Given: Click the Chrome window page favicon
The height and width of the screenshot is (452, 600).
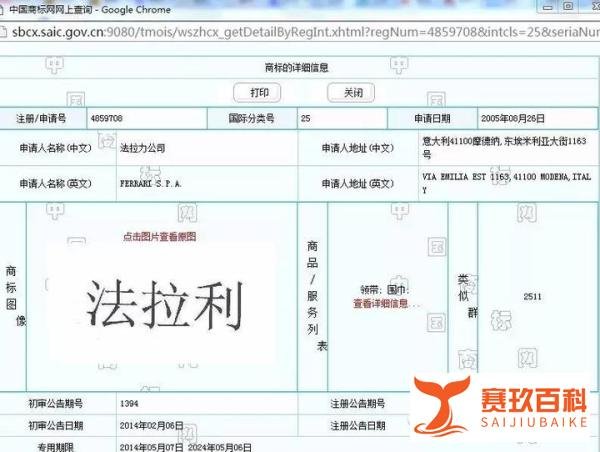Looking at the screenshot, I should tap(3, 9).
